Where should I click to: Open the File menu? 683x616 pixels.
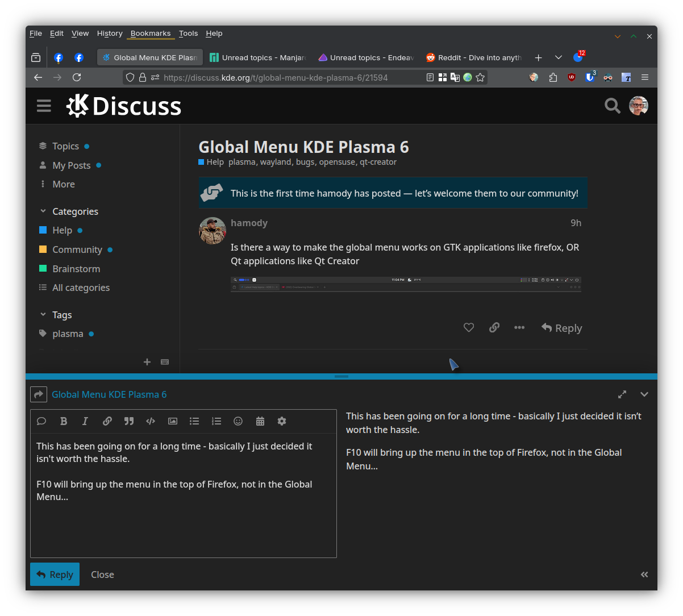[36, 34]
